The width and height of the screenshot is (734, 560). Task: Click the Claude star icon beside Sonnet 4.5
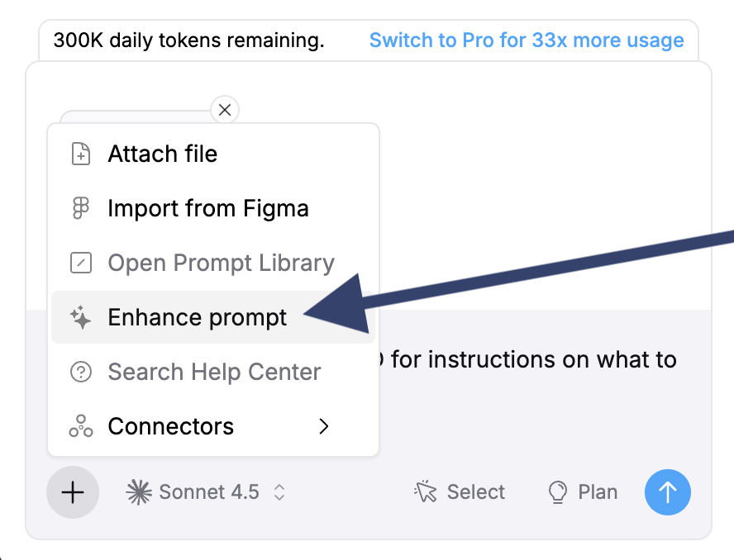click(142, 491)
